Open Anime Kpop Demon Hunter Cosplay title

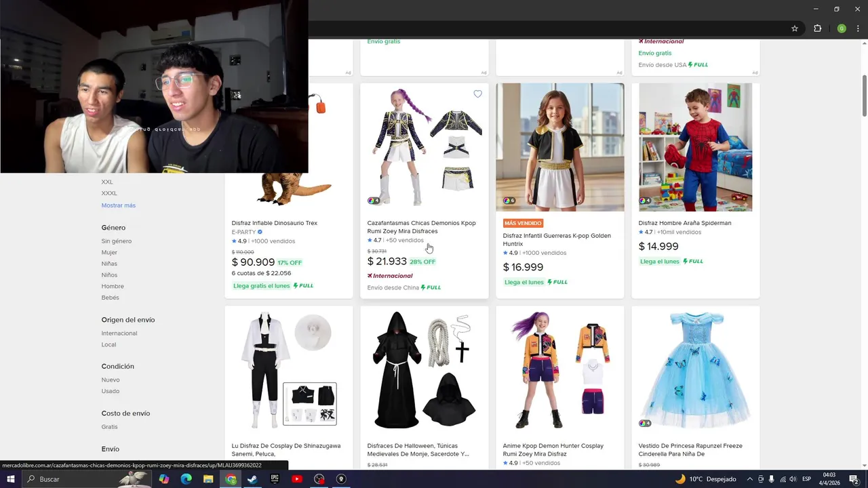pyautogui.click(x=553, y=450)
